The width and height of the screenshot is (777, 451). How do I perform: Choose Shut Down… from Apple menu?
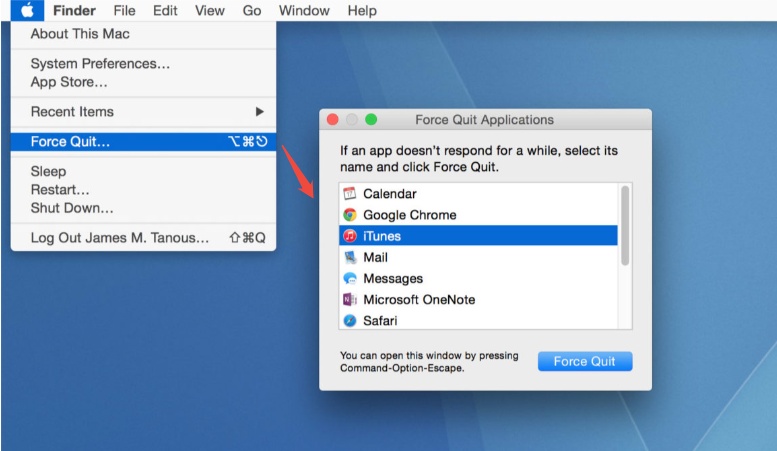[x=143, y=208]
